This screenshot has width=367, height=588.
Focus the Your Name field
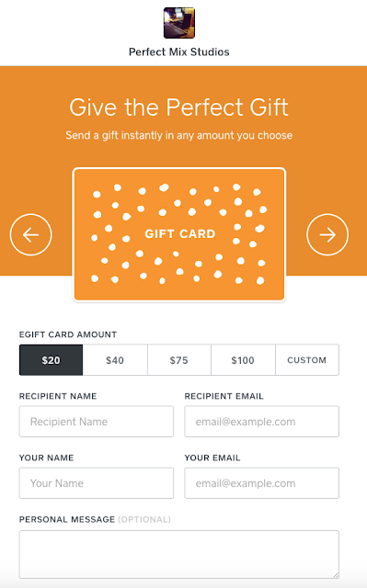97,483
